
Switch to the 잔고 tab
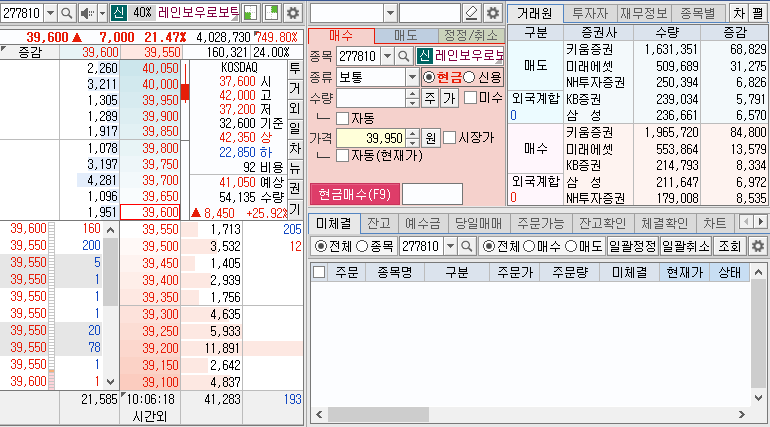click(x=379, y=223)
